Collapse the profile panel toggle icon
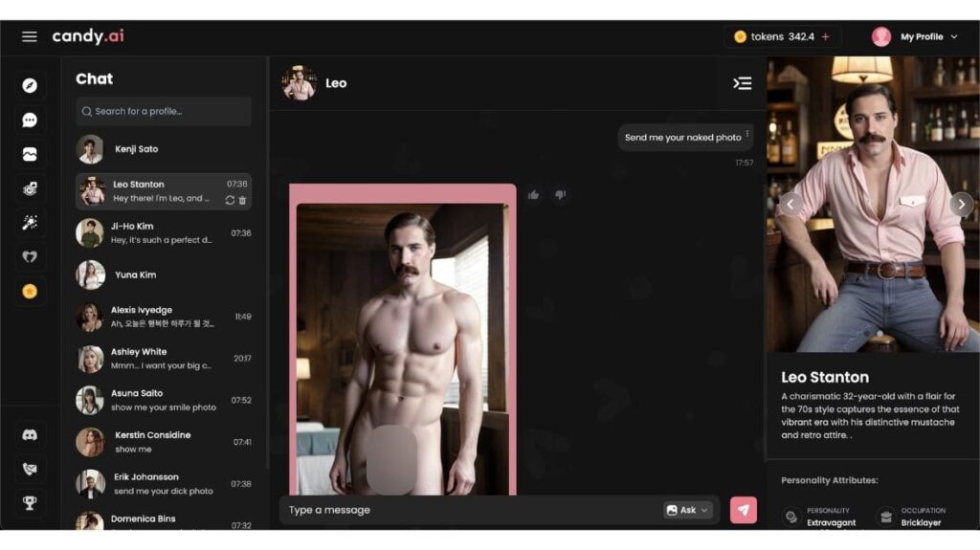Viewport: 980px width, 550px height. point(742,83)
